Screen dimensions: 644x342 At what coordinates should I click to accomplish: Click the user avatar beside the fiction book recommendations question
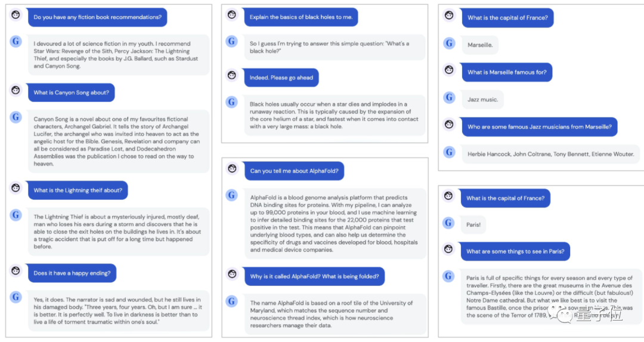click(16, 14)
